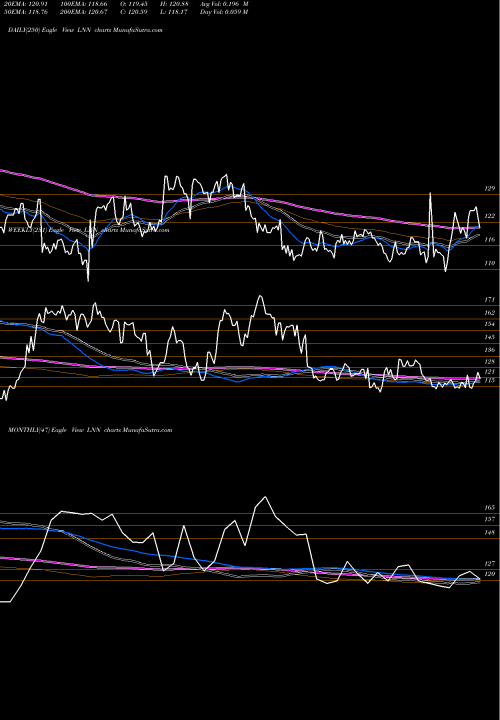Click the 116 price label on daily chart

click(489, 240)
